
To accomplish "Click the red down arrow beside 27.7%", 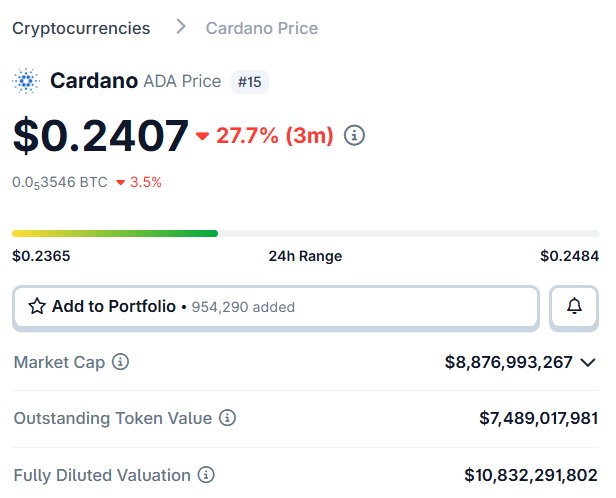I will coord(203,137).
